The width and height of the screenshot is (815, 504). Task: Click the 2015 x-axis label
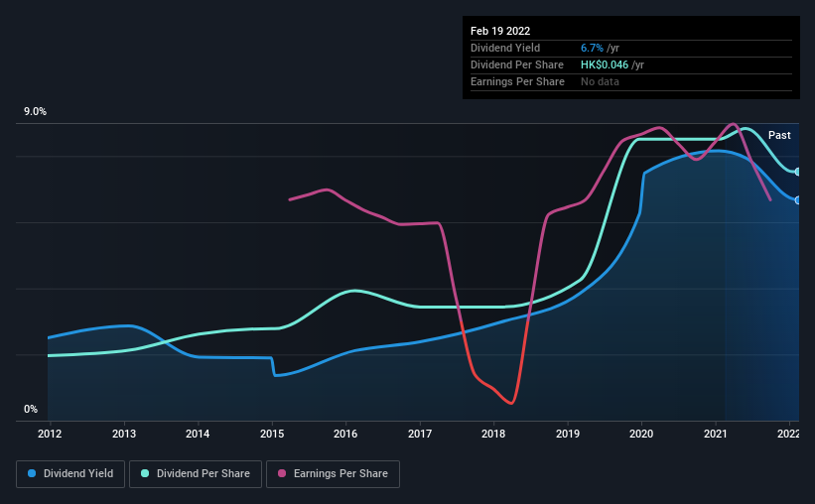pos(272,434)
